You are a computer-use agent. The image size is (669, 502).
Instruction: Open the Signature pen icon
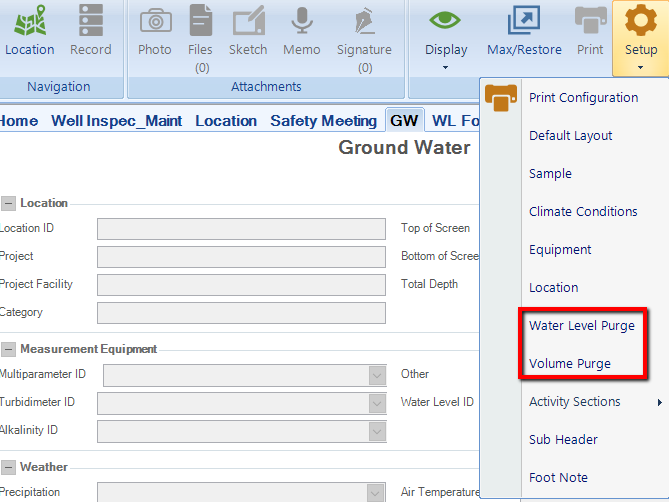click(364, 20)
